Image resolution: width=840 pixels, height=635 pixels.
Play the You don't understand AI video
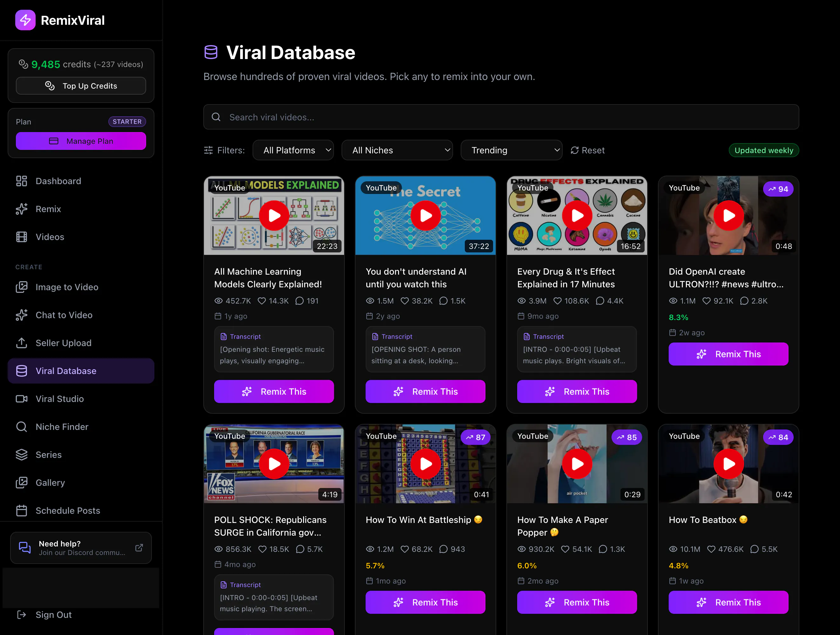pyautogui.click(x=426, y=216)
